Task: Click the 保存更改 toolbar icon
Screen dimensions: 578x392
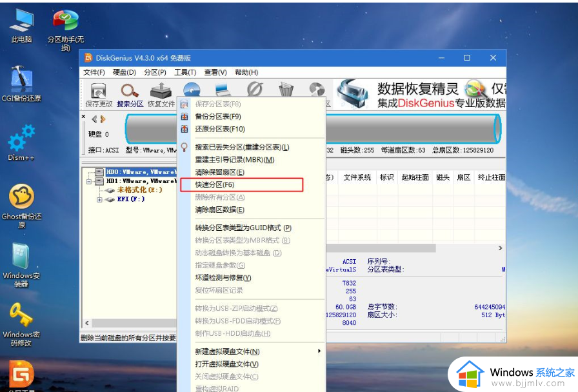Action: (x=99, y=95)
